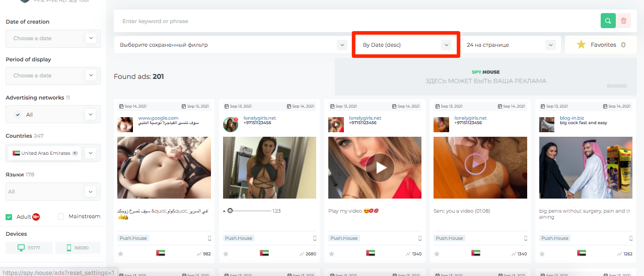
Task: Click the mobile devices icon button
Action: click(x=78, y=248)
